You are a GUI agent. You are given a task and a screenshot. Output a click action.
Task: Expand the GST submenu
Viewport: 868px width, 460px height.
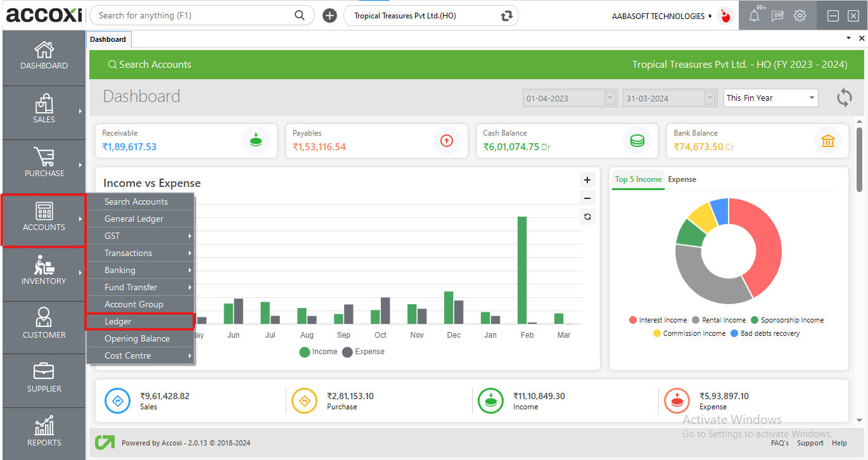click(140, 236)
